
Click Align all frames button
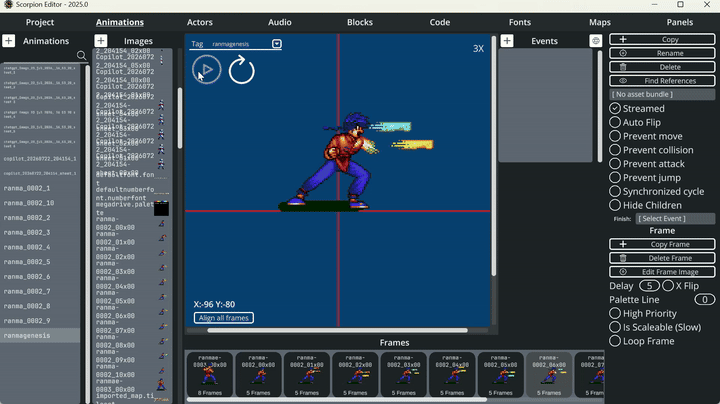[x=224, y=318]
